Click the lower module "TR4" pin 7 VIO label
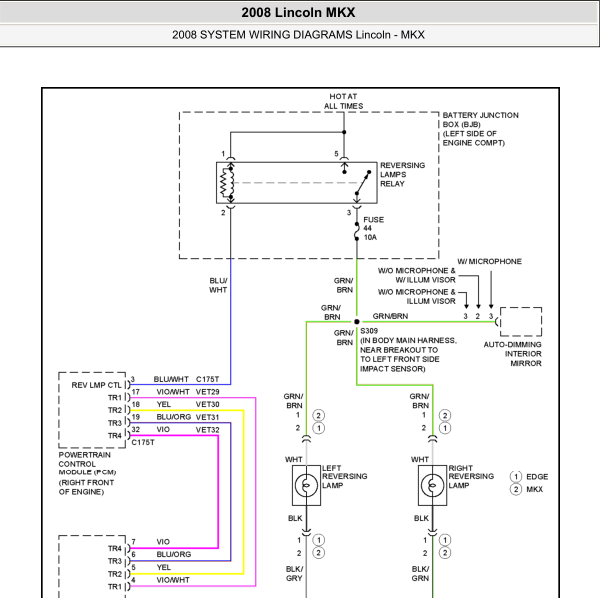This screenshot has height=598, width=600. pos(163,542)
